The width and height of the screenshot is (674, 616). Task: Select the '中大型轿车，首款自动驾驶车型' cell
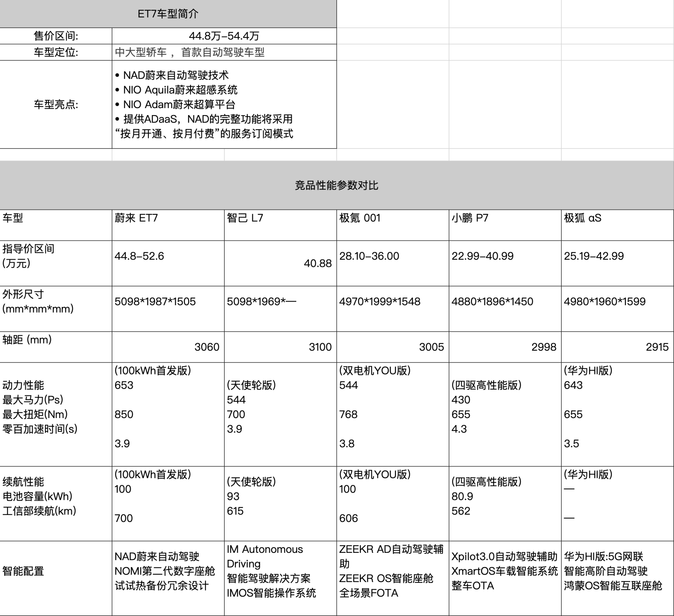coord(224,52)
